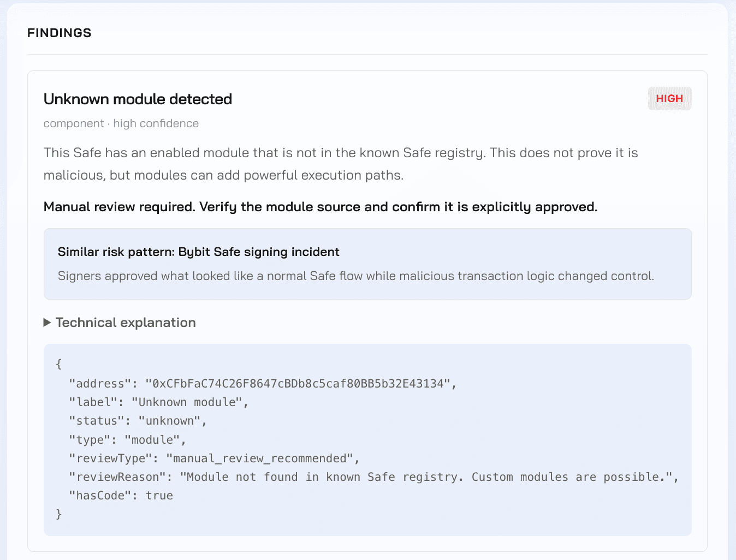Click the "status": "unknown" line
The image size is (736, 560).
(x=138, y=421)
